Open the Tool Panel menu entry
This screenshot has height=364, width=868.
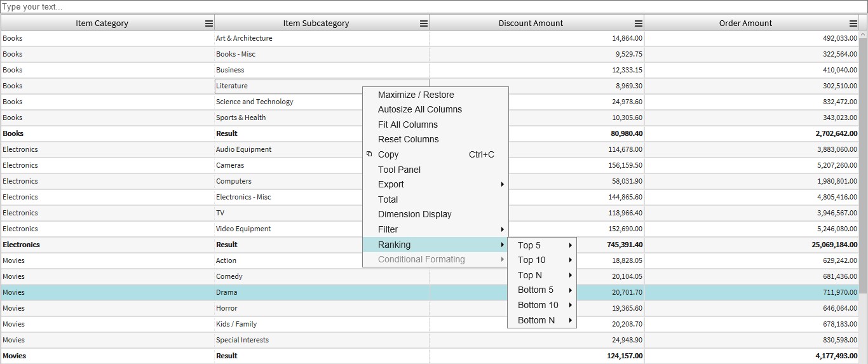click(399, 170)
